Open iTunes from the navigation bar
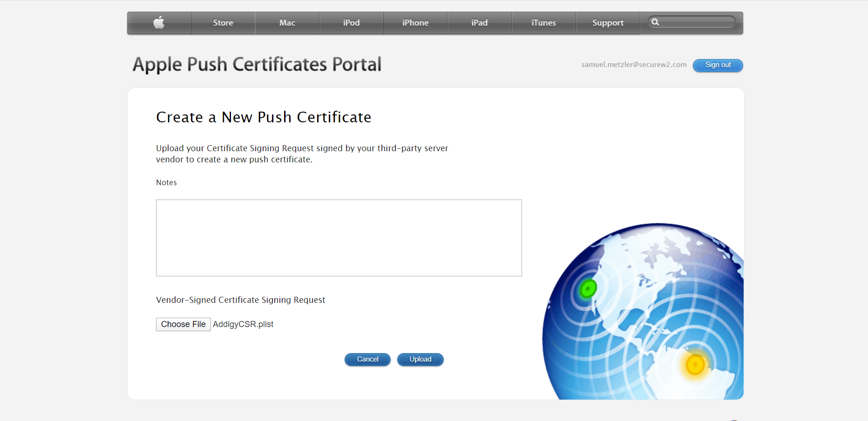Image resolution: width=868 pixels, height=421 pixels. [543, 23]
